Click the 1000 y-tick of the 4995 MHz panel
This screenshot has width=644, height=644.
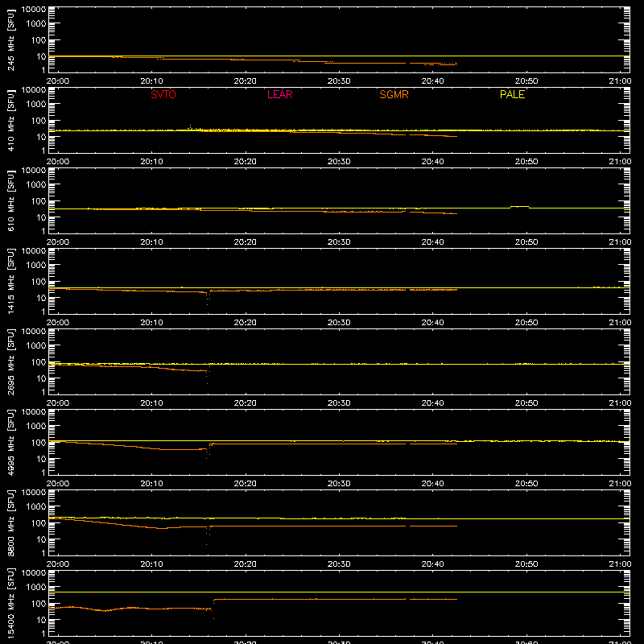(x=36, y=426)
